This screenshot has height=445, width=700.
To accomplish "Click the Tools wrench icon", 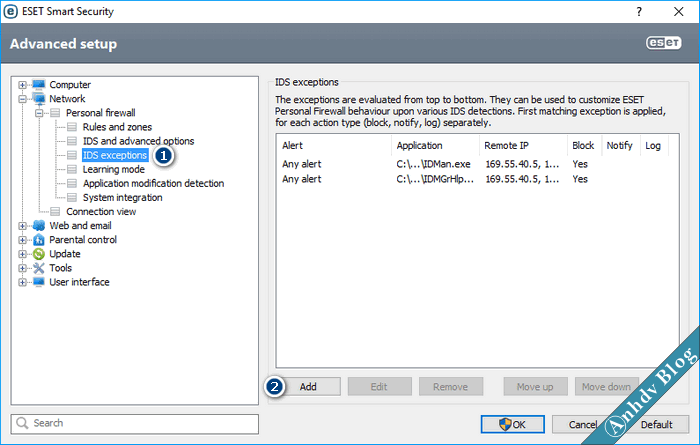I will click(x=39, y=268).
